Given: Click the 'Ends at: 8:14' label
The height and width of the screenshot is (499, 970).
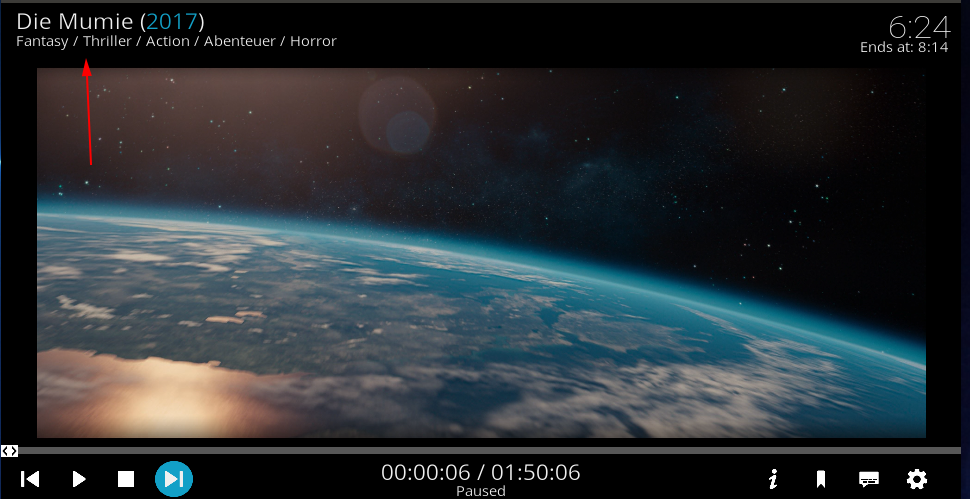Looking at the screenshot, I should (x=904, y=47).
